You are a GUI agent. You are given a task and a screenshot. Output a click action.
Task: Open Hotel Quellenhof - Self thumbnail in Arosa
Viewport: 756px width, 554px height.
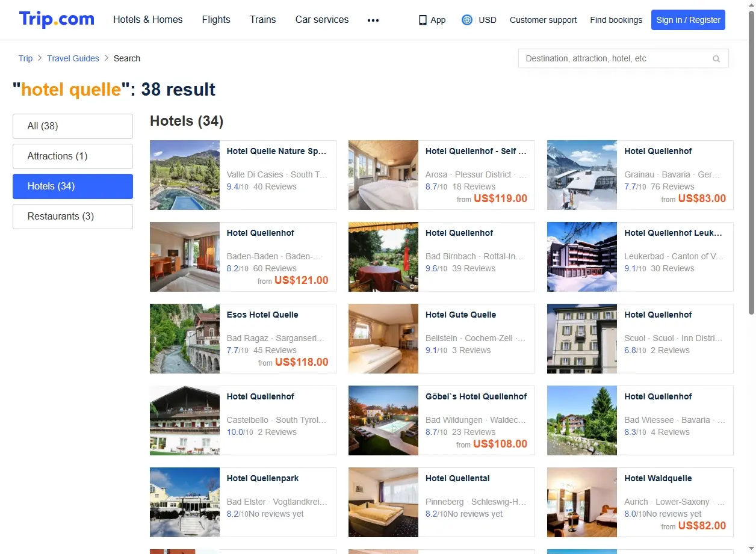coord(383,175)
